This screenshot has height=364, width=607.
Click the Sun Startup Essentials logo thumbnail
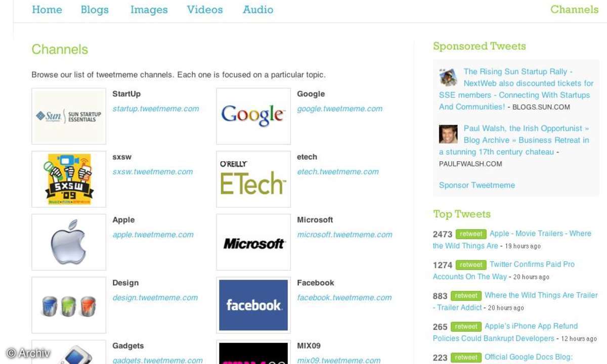click(69, 116)
